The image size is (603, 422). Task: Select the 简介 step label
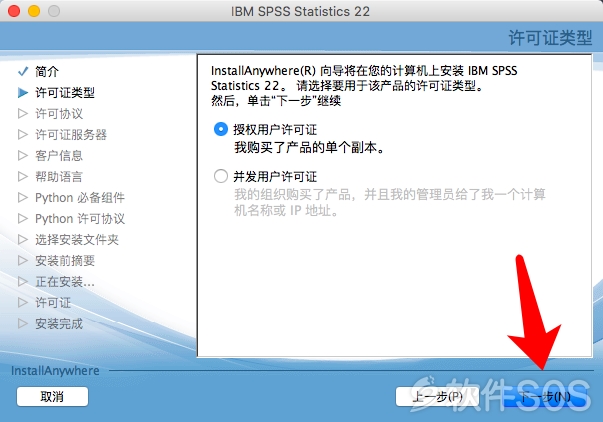pos(47,71)
